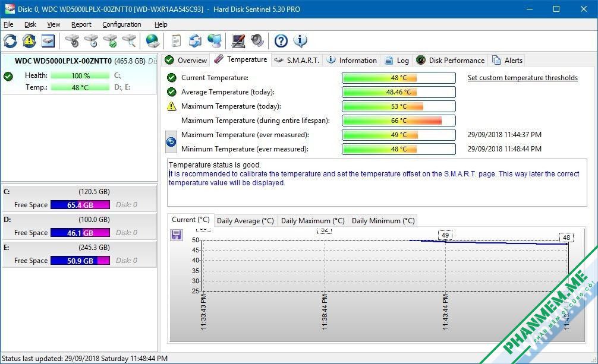Viewport: 598px width, 364px height.
Task: Click the notepad report toolbar icon
Action: (x=176, y=41)
